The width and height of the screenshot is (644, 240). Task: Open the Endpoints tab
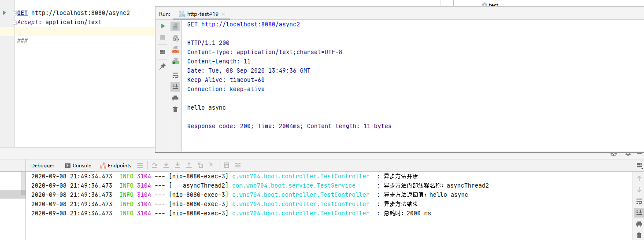(x=116, y=166)
